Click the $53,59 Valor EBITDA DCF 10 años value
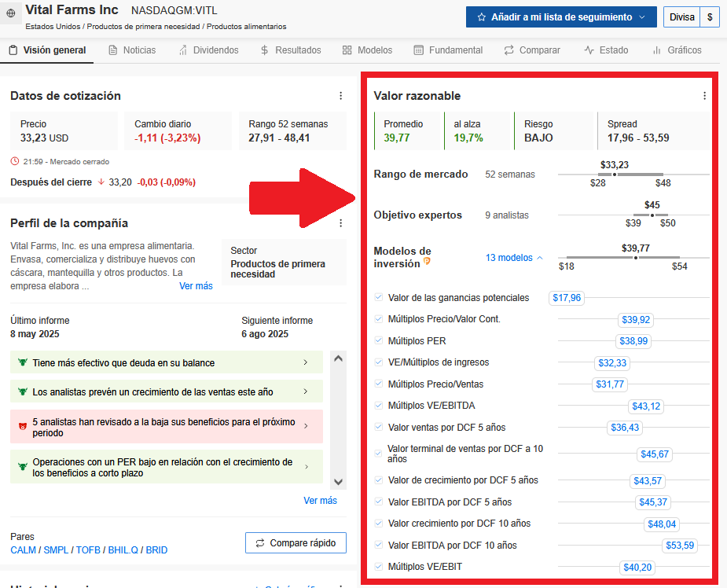Screen dimensions: 727x588 680,546
